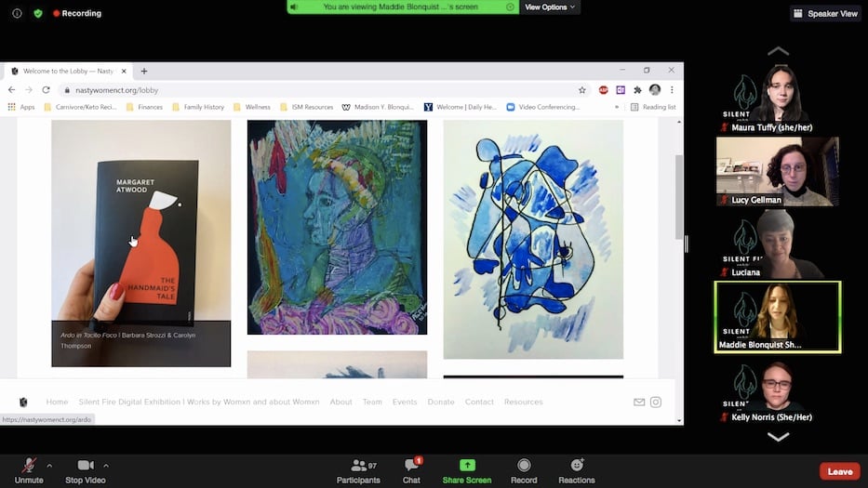
Task: Open Finances bookmark folder
Action: (144, 107)
